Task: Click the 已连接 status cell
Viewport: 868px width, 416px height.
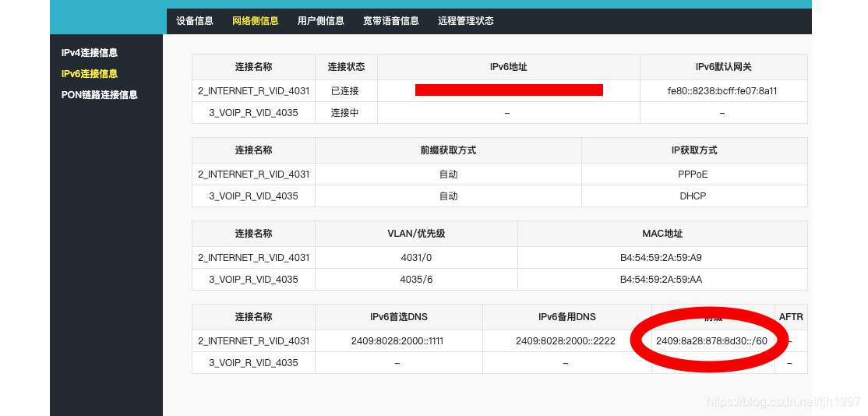Action: [x=345, y=90]
